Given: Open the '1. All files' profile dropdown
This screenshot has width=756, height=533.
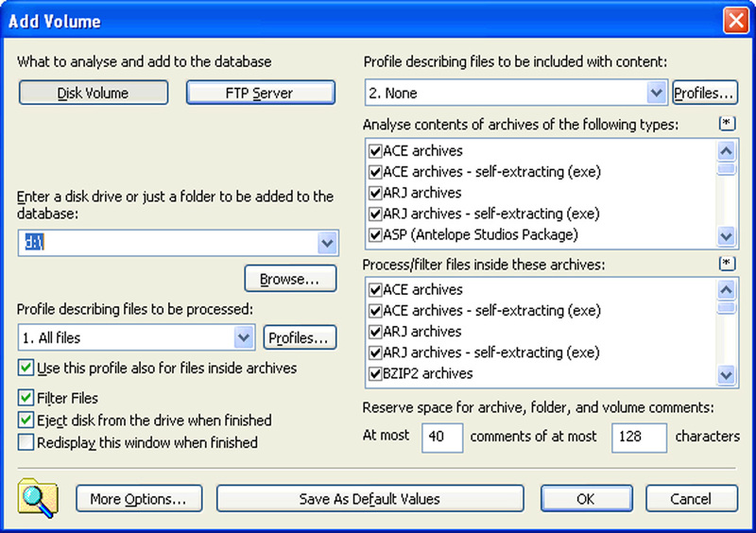Looking at the screenshot, I should tap(244, 337).
